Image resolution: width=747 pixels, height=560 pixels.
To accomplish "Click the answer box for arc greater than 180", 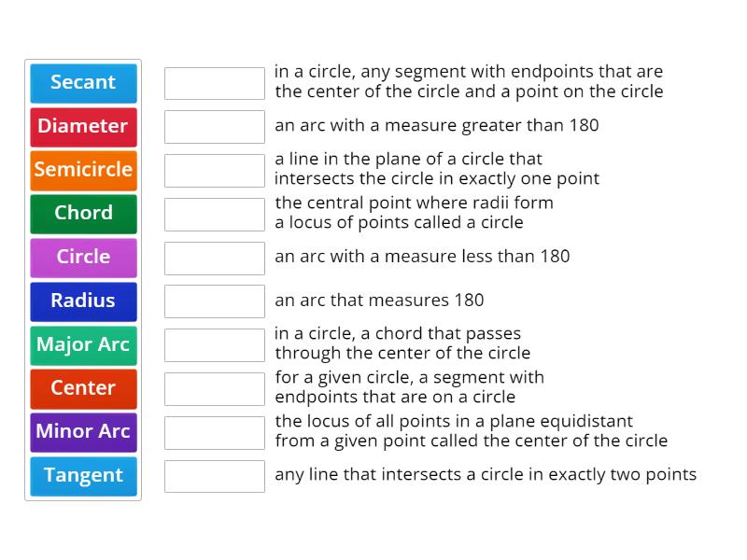I will pos(215,125).
